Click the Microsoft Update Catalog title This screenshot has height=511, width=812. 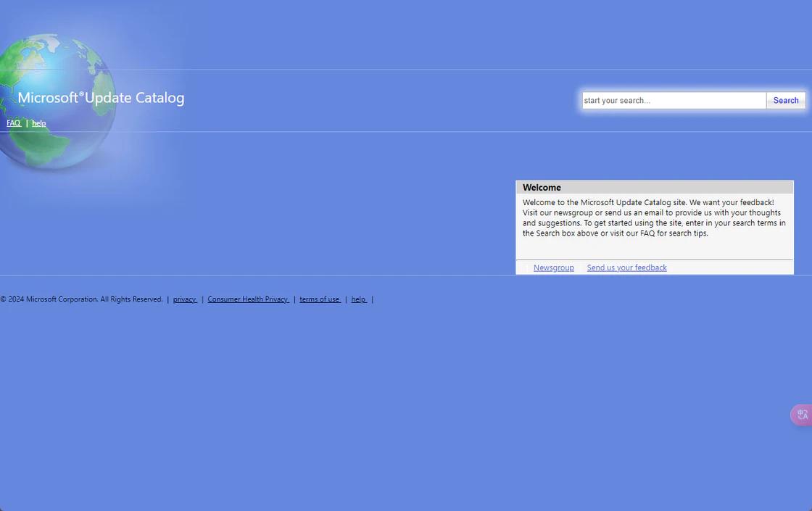pyautogui.click(x=101, y=97)
